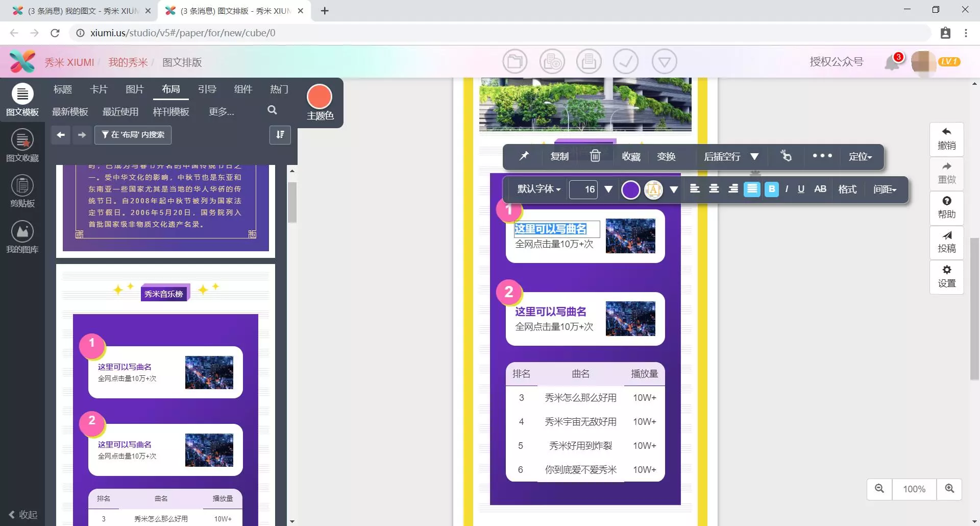Delete the selected component with trash icon
The height and width of the screenshot is (526, 980).
(595, 156)
